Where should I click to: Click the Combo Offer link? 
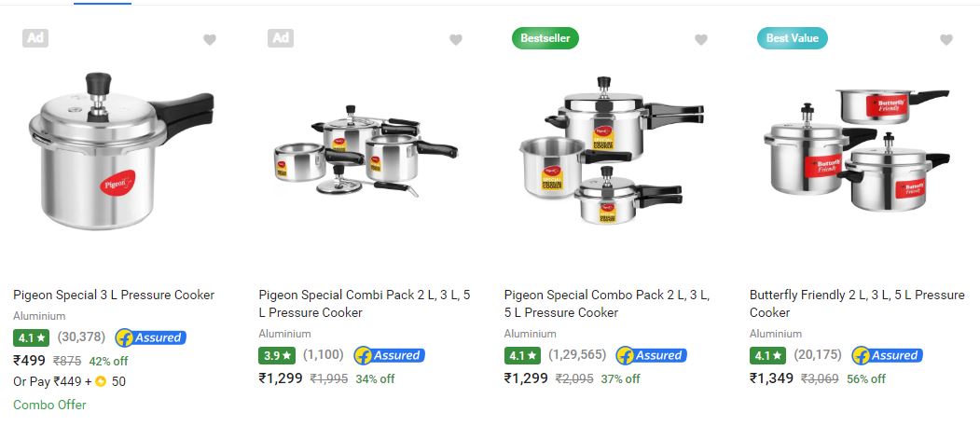pos(49,405)
